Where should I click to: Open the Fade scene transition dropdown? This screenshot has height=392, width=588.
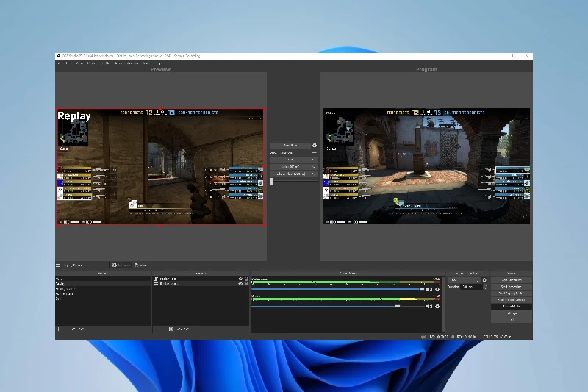(x=465, y=280)
